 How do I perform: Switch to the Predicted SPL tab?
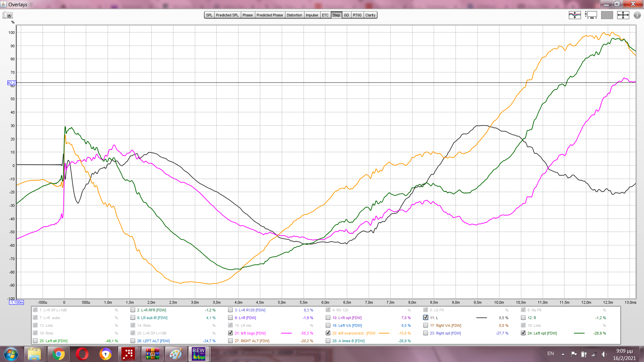[227, 15]
